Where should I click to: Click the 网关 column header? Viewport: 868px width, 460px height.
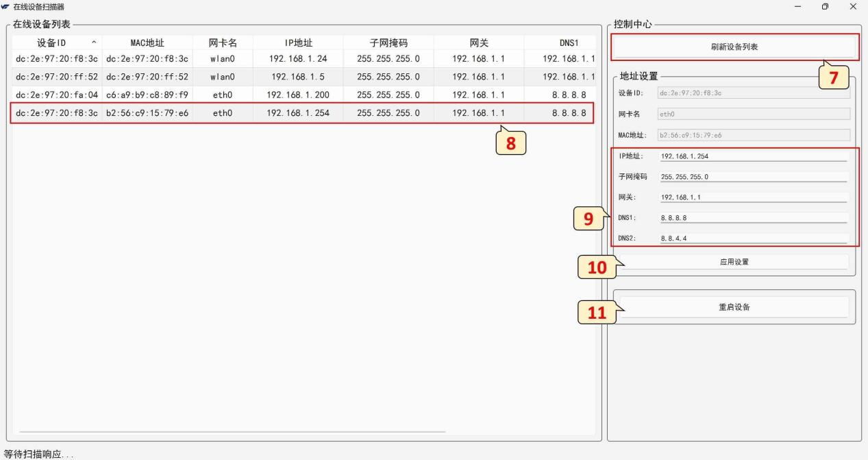tap(478, 42)
